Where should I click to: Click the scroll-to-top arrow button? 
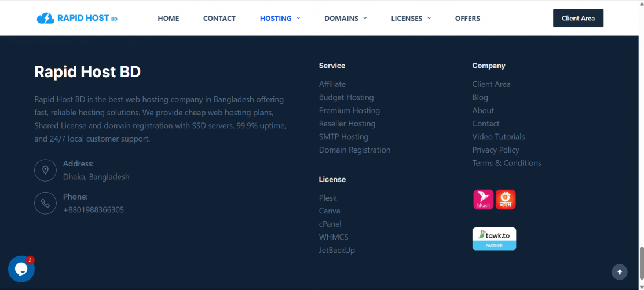[x=619, y=272]
